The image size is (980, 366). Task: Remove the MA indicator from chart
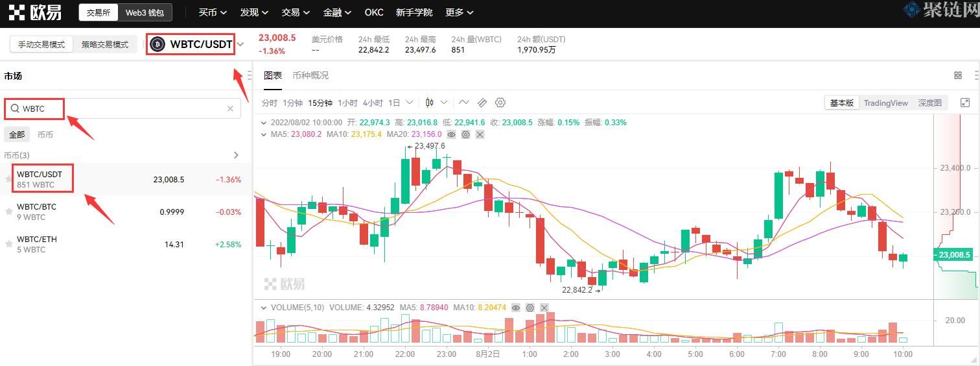480,134
